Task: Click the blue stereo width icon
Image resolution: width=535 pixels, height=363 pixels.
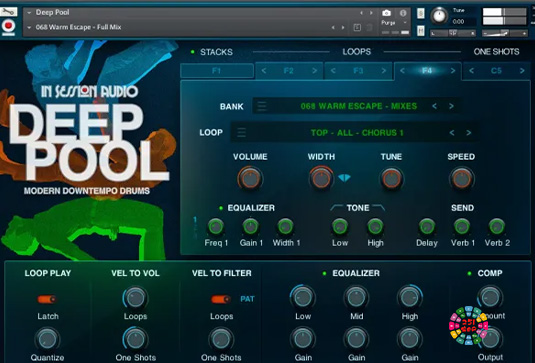Action: (x=344, y=178)
